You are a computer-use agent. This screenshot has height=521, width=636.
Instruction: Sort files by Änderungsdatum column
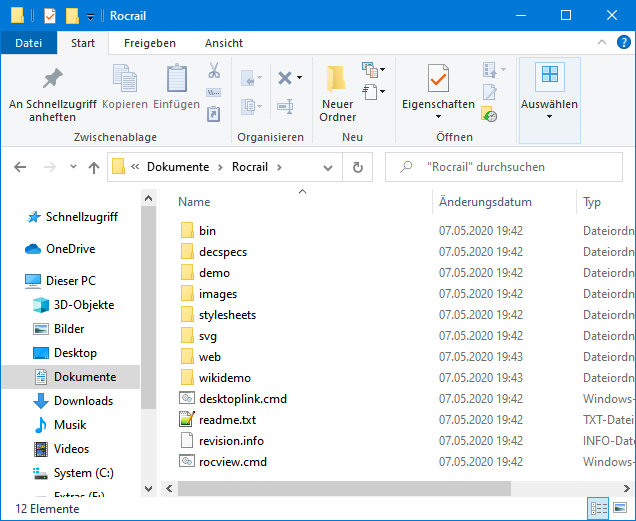[x=485, y=202]
